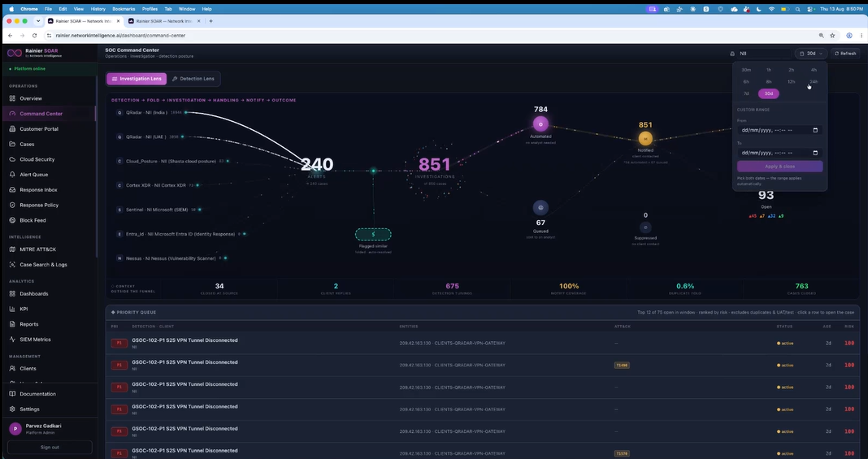This screenshot has height=459, width=868.
Task: Select the 6h time range
Action: click(746, 82)
